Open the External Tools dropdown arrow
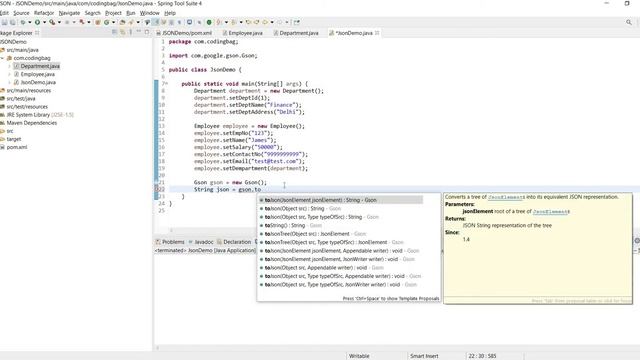This screenshot has height=360, width=640. pyautogui.click(x=89, y=22)
